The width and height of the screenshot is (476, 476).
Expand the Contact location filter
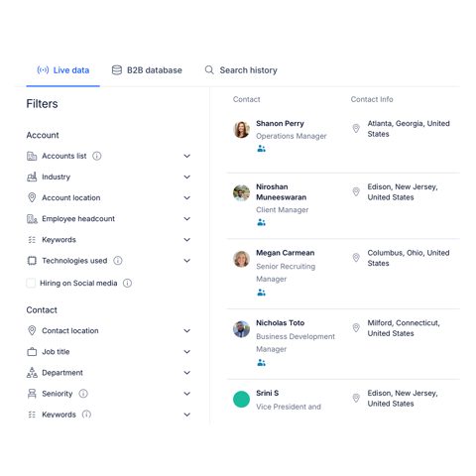(x=187, y=330)
